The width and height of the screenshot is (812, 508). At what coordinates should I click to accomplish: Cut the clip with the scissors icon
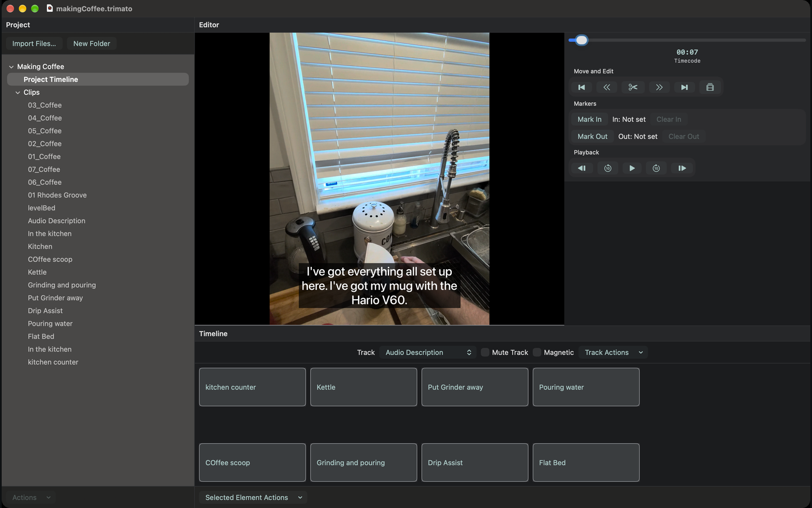[x=633, y=87]
